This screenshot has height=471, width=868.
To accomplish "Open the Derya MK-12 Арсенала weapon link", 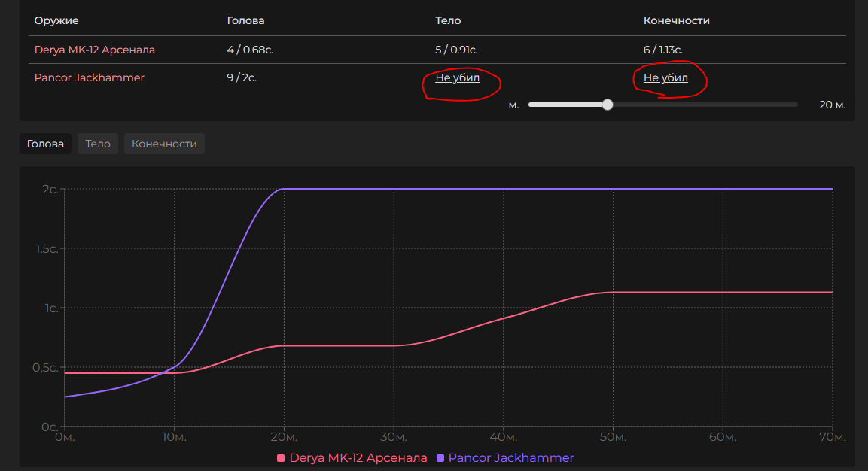I will coord(95,50).
